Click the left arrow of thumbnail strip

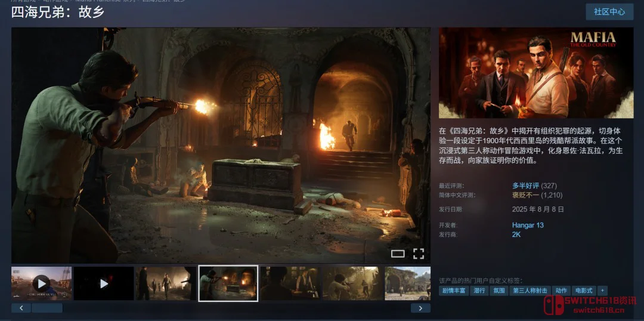click(21, 308)
